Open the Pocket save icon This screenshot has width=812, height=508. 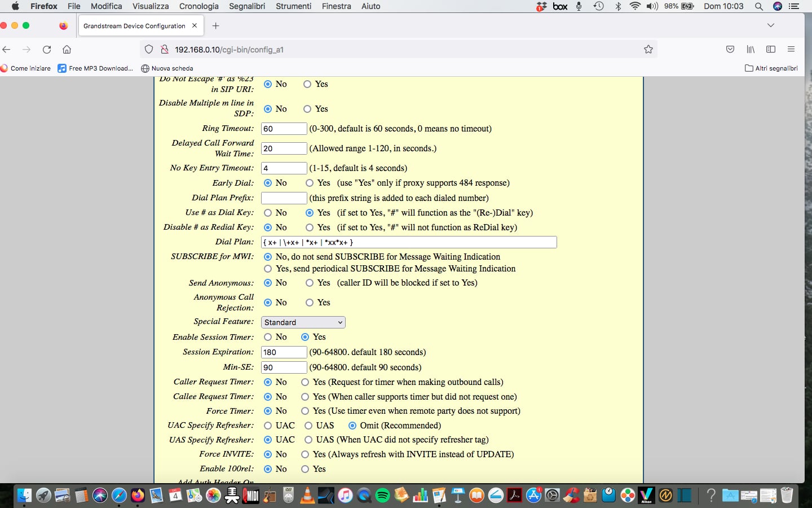click(730, 50)
